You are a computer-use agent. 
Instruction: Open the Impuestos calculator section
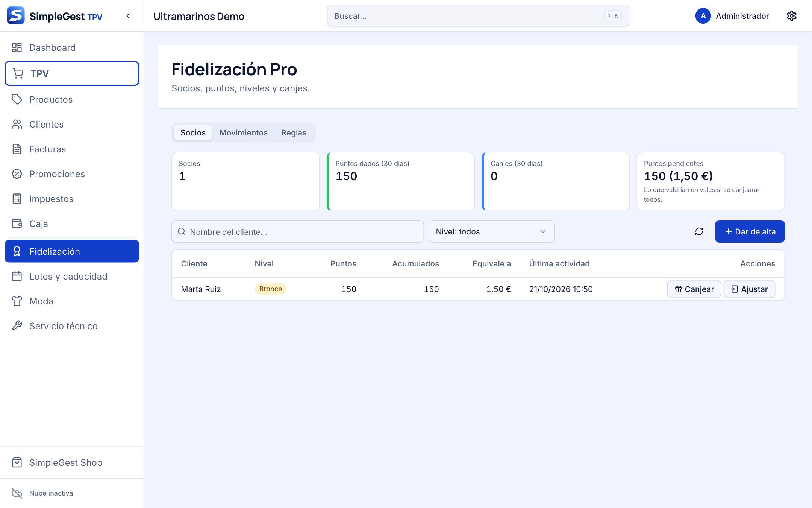[x=72, y=199]
